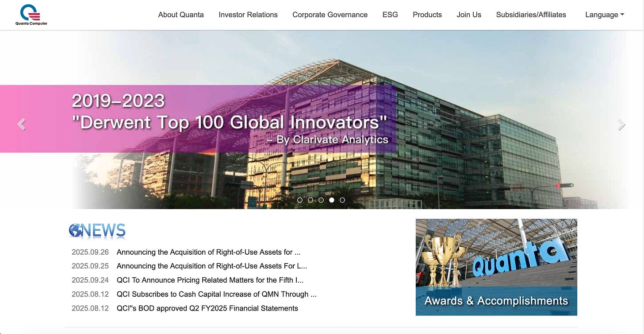
Task: Advance to next carousel slide arrow
Action: (x=621, y=125)
